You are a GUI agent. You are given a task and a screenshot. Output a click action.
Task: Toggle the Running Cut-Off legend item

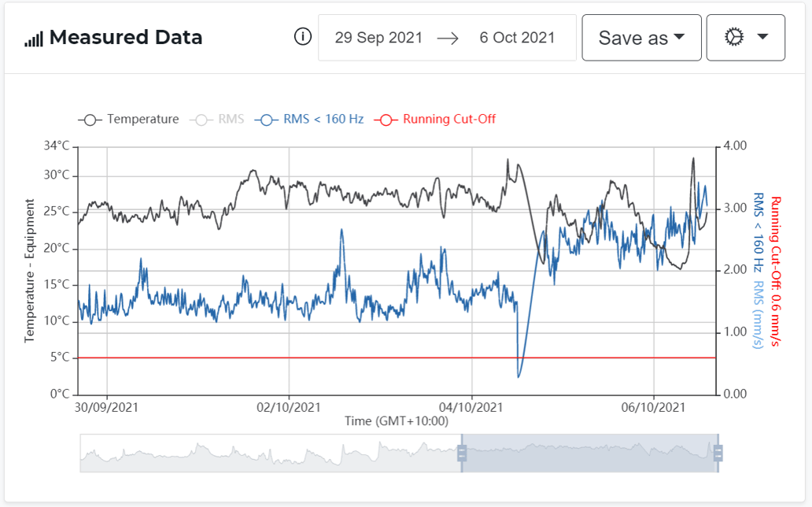pos(434,120)
